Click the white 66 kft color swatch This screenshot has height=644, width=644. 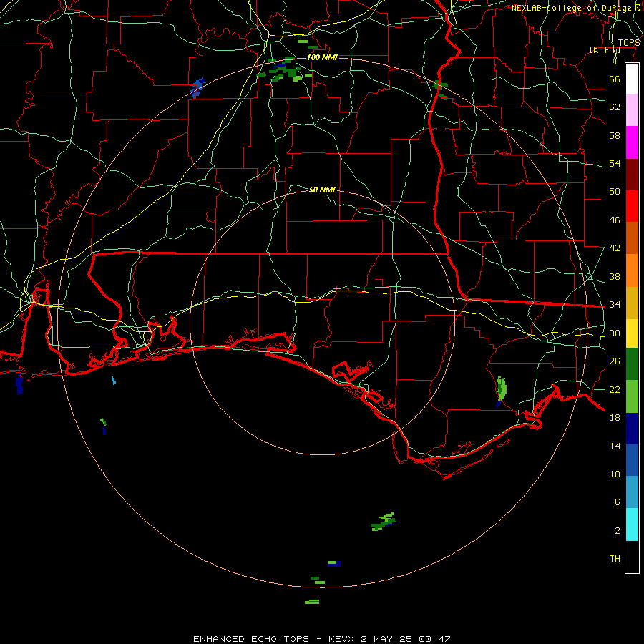click(x=632, y=79)
